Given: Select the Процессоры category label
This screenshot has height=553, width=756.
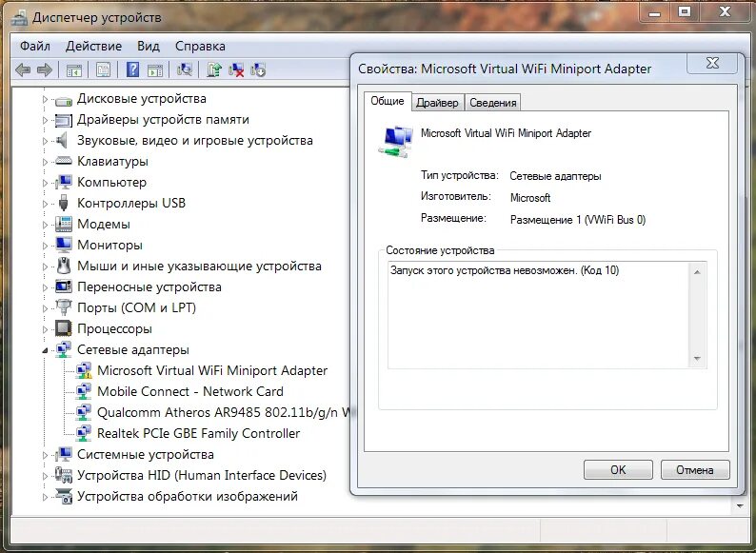Looking at the screenshot, I should [x=115, y=328].
